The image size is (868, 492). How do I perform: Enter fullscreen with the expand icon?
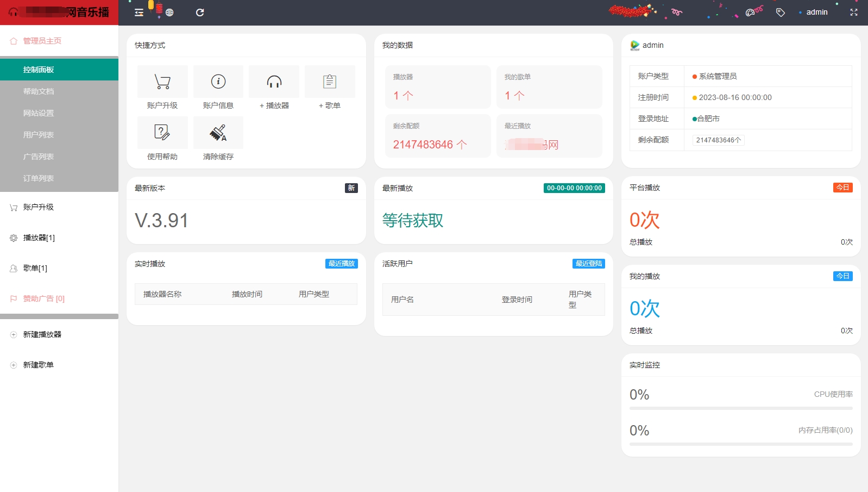coord(854,13)
